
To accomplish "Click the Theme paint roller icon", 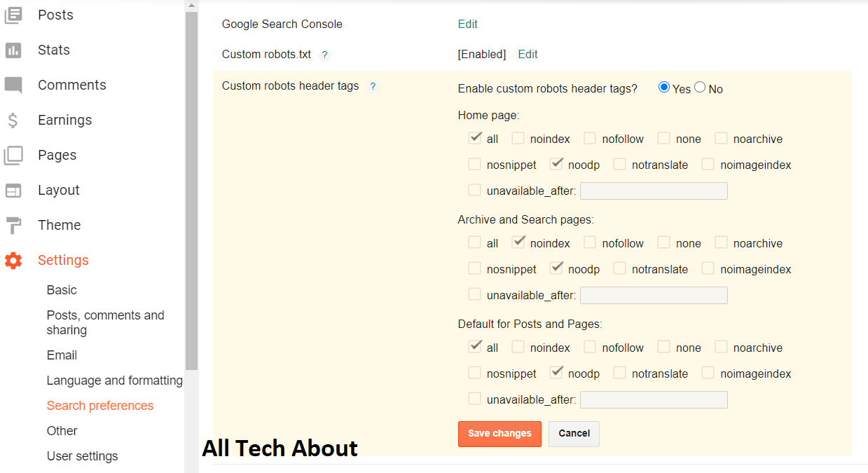I will tap(13, 226).
